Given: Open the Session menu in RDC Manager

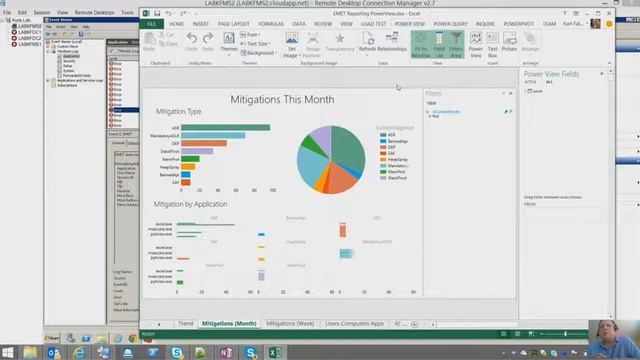Looking at the screenshot, I should coord(42,13).
